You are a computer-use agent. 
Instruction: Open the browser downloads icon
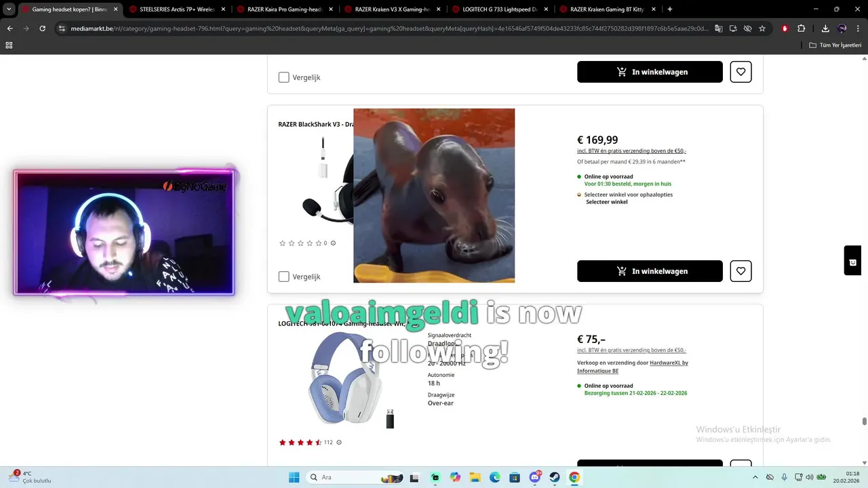tap(825, 28)
